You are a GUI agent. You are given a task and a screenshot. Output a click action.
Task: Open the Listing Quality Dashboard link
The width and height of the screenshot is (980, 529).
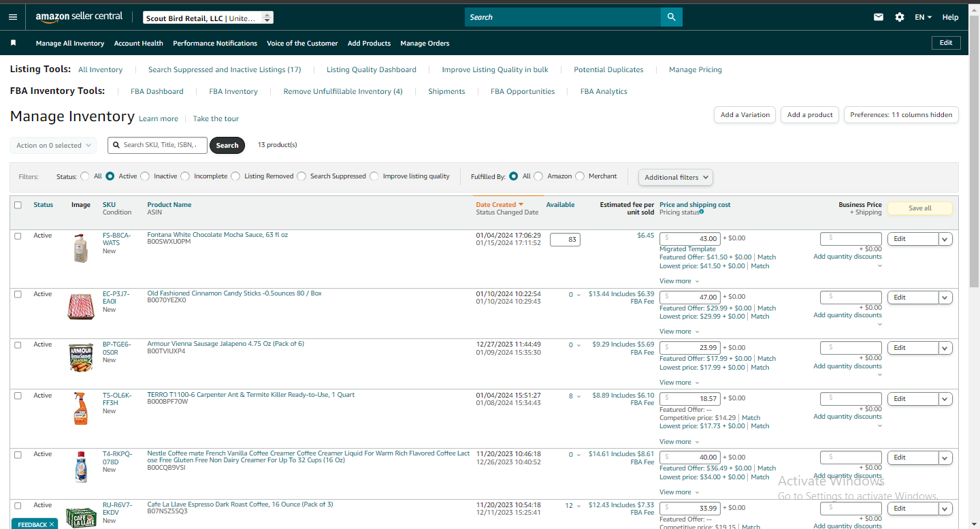click(372, 69)
